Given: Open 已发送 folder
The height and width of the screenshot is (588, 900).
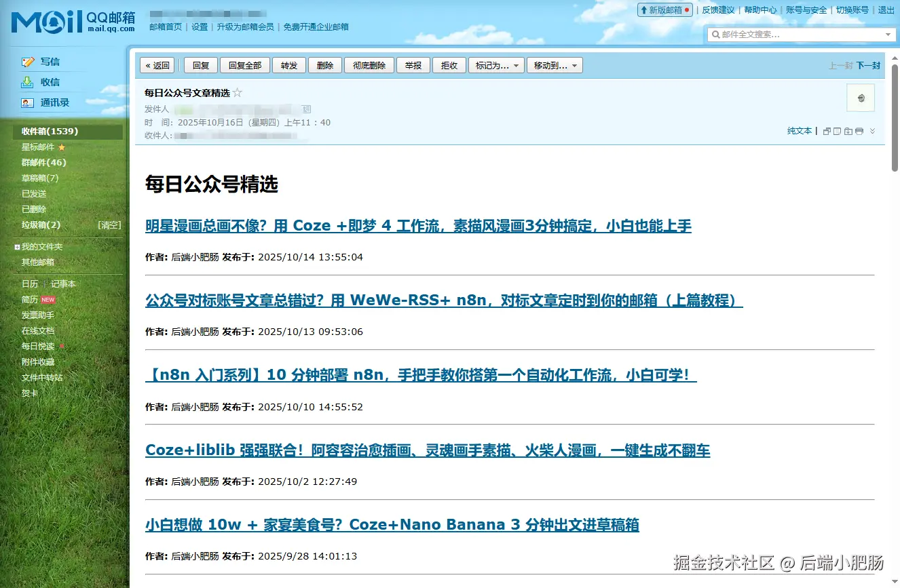Looking at the screenshot, I should 34,194.
